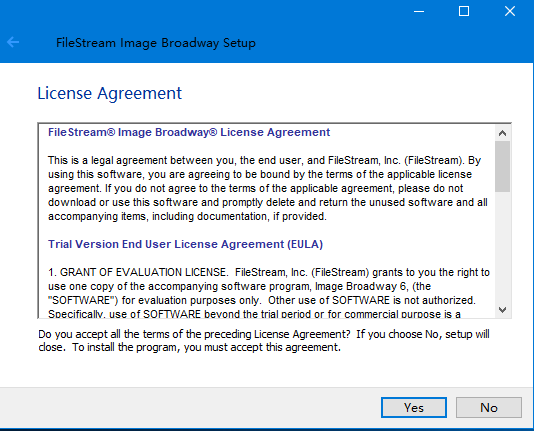Click the 'FileStream® Image Broadway® License Agreement' heading
Image resolution: width=534 pixels, height=431 pixels.
[x=189, y=132]
